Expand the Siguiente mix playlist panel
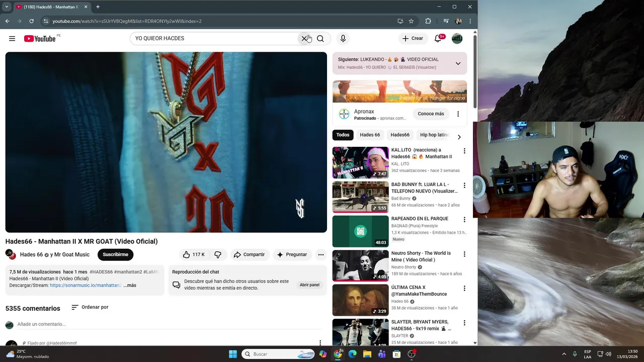 click(458, 63)
